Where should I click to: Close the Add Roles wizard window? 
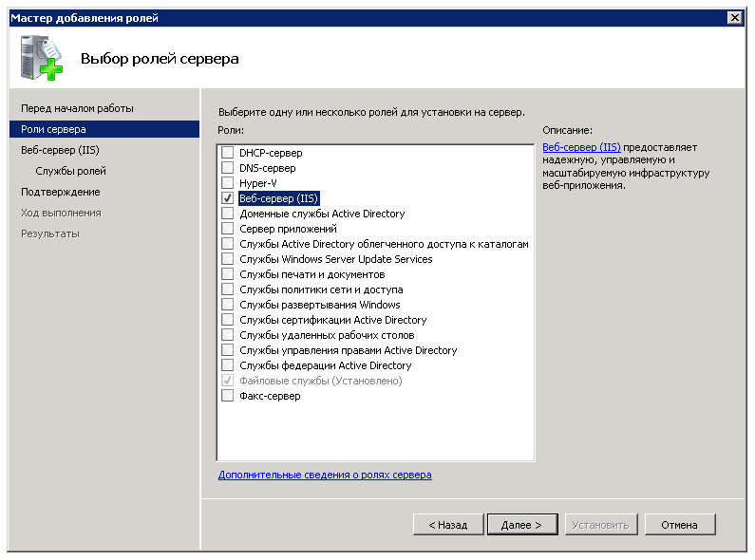(x=734, y=18)
